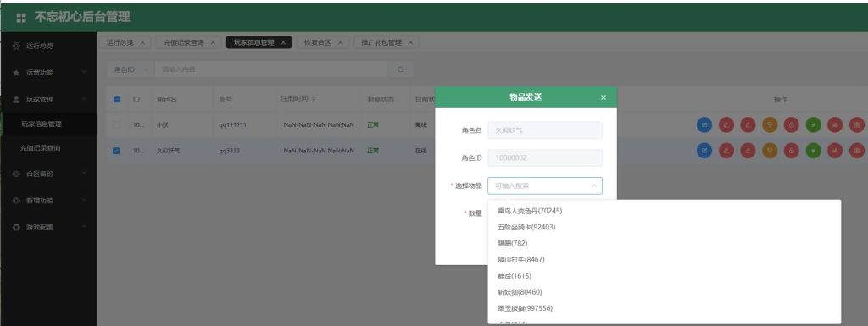Expand 合区备份 sidebar menu
Viewport: 868px width, 326px height.
[48, 174]
